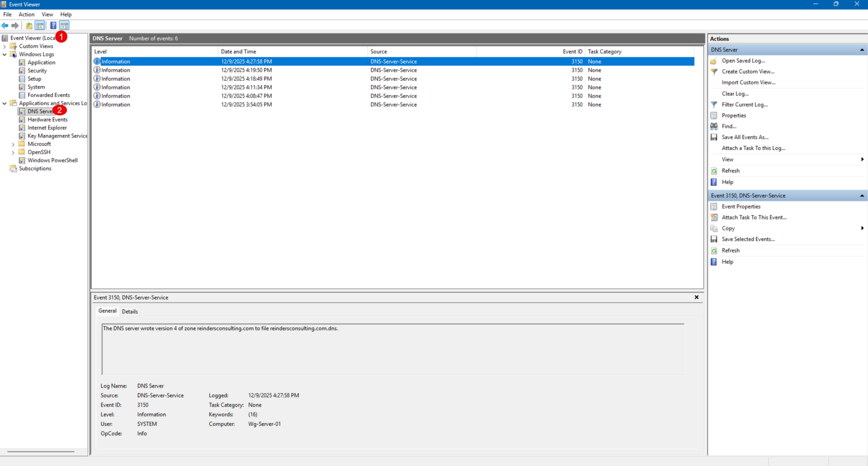
Task: Click the Find binoculars icon
Action: [x=714, y=126]
